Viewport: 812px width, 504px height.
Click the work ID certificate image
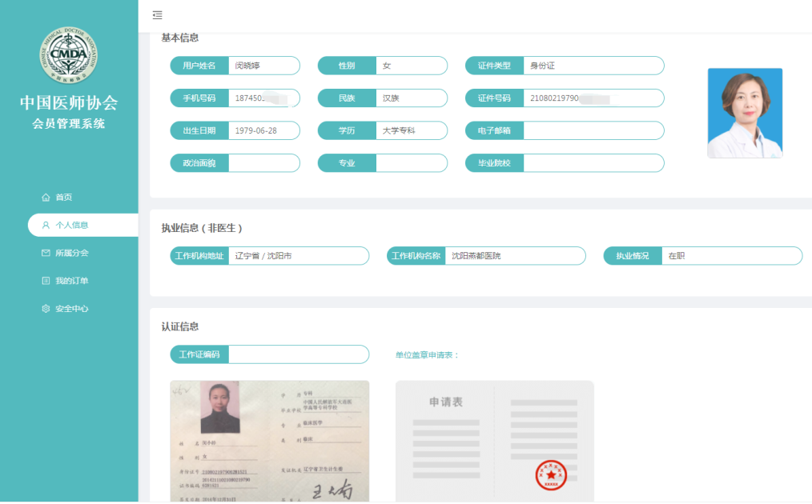point(268,440)
